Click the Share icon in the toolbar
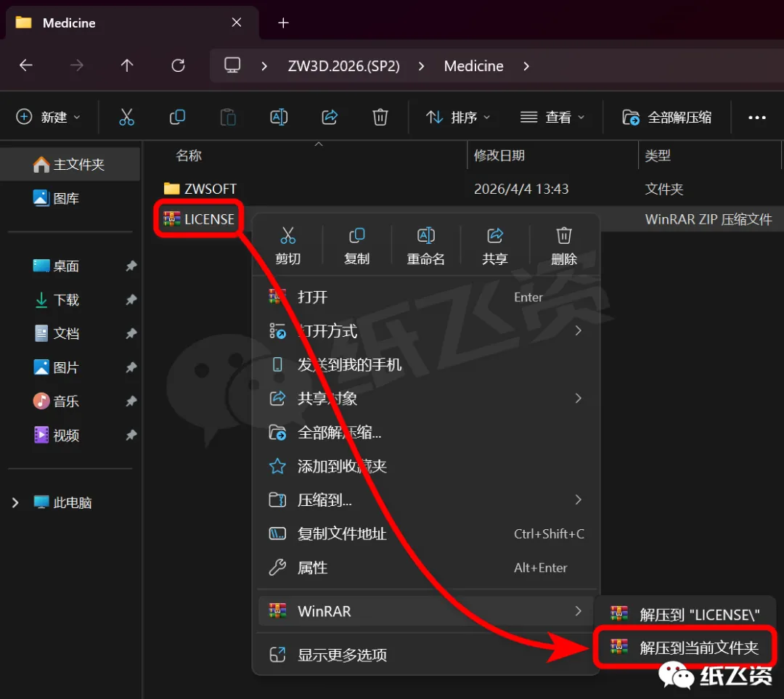 (x=330, y=118)
